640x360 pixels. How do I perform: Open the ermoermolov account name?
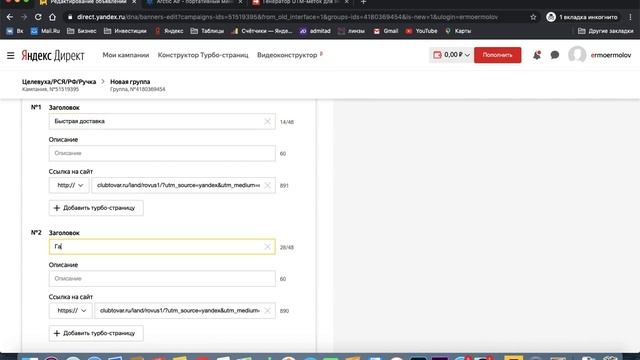[x=611, y=55]
